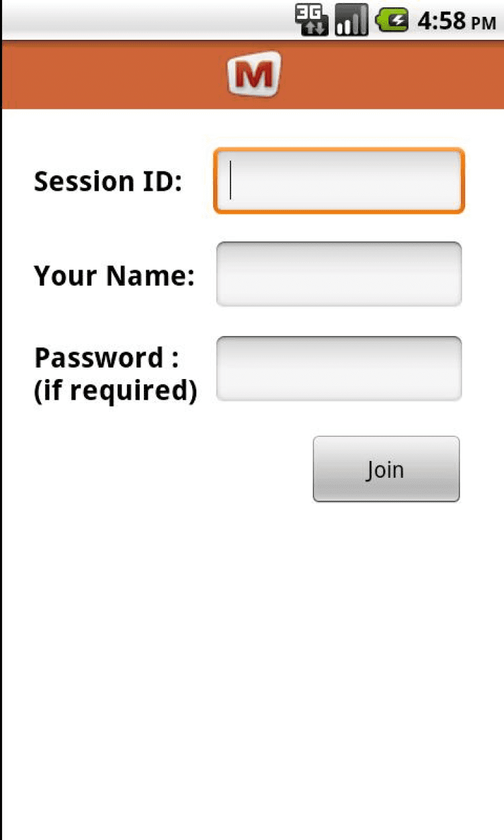Tap the text cursor in Session ID
Screen dimensions: 504x840
[230, 181]
